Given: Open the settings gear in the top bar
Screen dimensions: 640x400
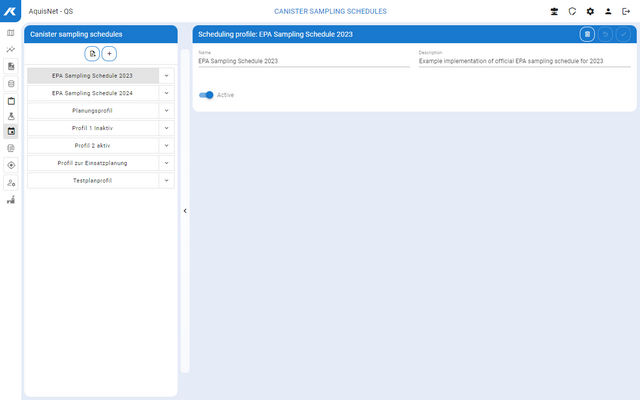Looking at the screenshot, I should 590,11.
